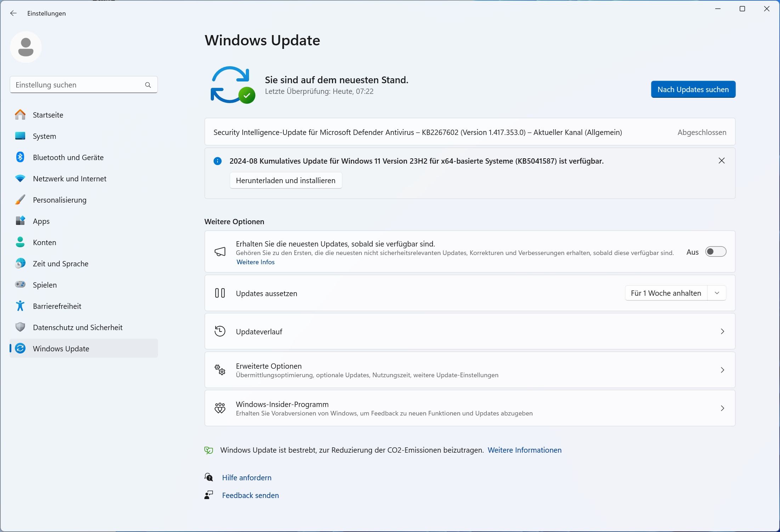Expand Updateverlauf via its chevron
780x532 pixels.
pyautogui.click(x=722, y=332)
